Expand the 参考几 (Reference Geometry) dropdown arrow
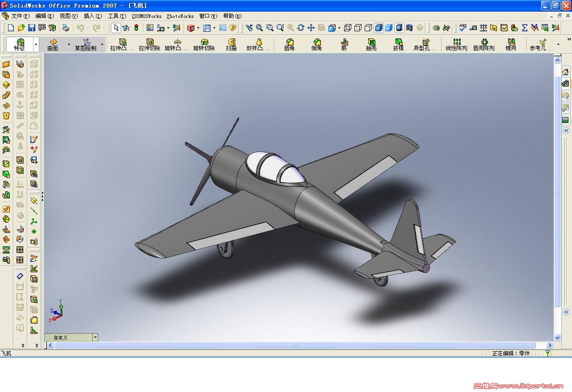 [558, 44]
